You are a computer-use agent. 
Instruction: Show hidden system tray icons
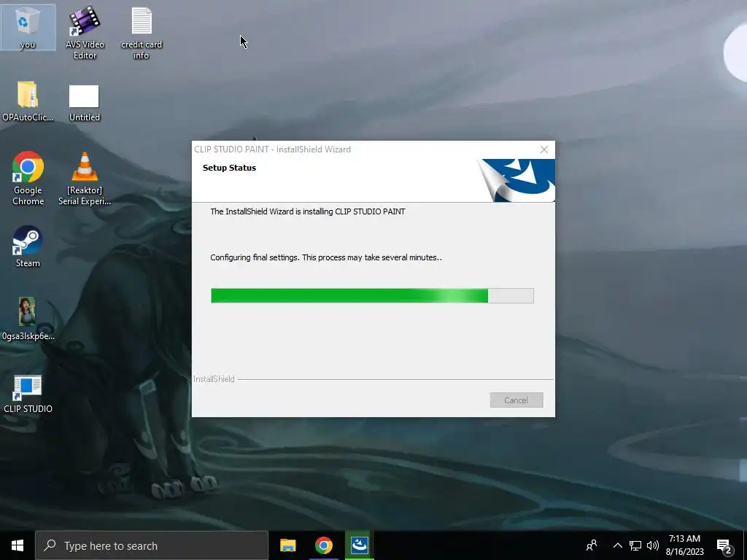[617, 545]
